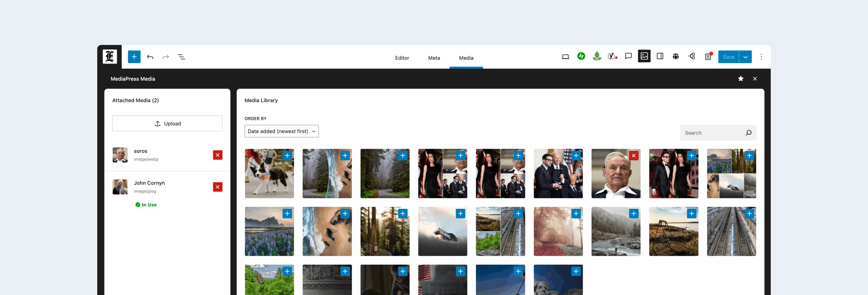The width and height of the screenshot is (868, 295).
Task: Open the comments speech bubble icon
Action: [x=628, y=56]
